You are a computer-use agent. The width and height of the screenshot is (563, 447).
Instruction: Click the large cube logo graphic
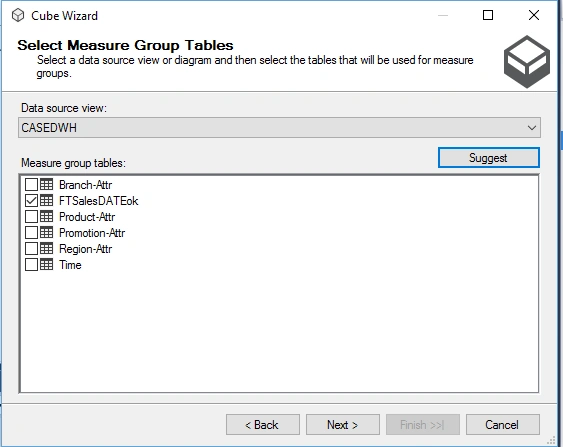[527, 62]
